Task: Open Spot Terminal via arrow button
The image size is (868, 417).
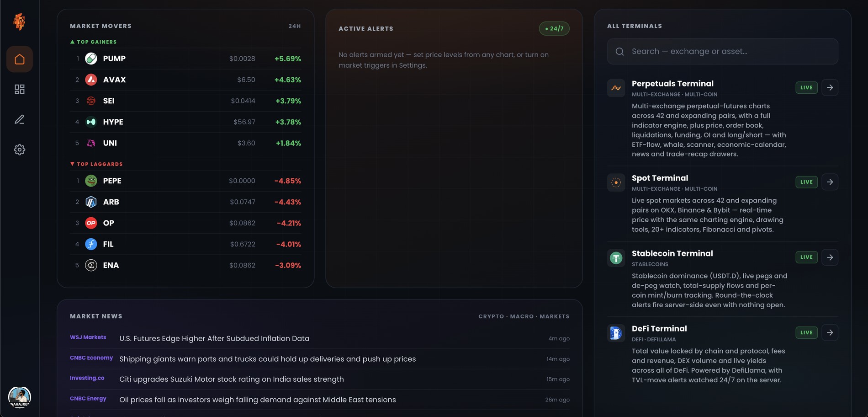Action: [830, 182]
